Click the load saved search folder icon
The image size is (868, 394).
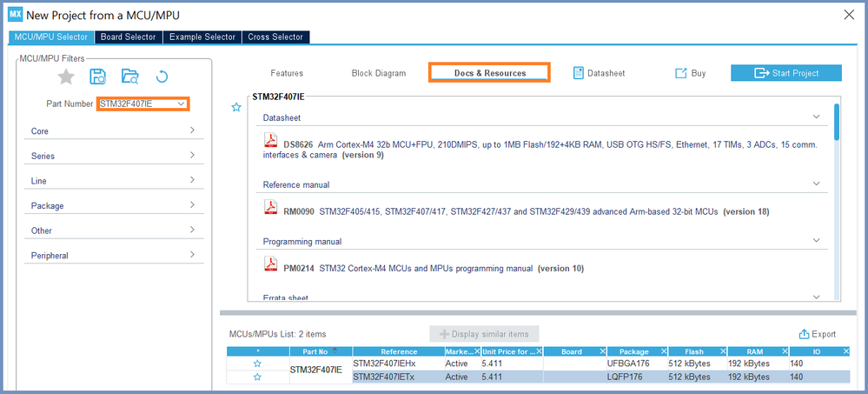130,77
